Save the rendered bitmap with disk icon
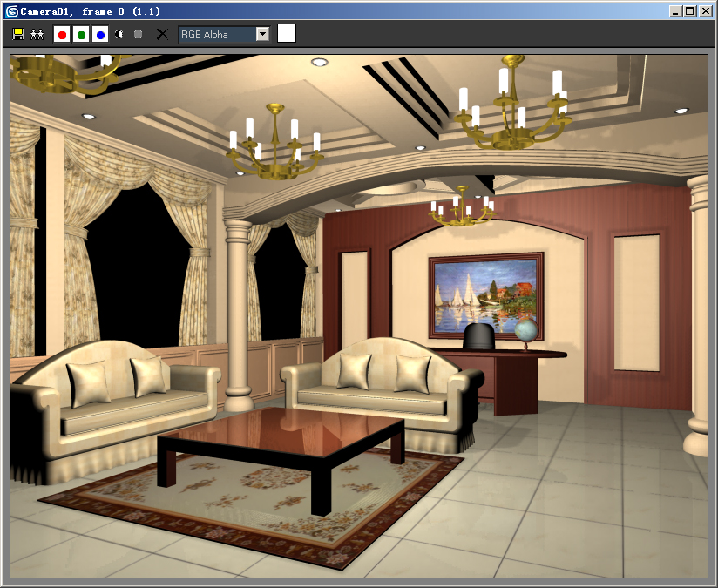 point(18,34)
